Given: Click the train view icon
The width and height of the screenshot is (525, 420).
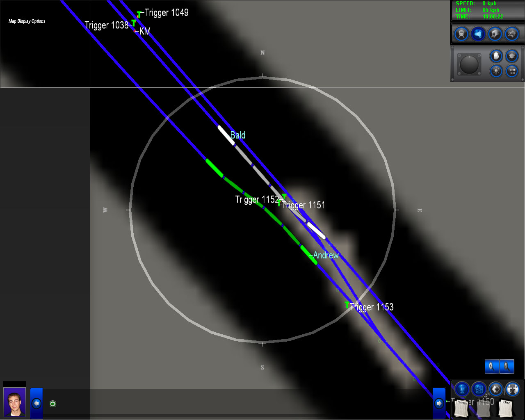Looking at the screenshot, I should point(461,34).
